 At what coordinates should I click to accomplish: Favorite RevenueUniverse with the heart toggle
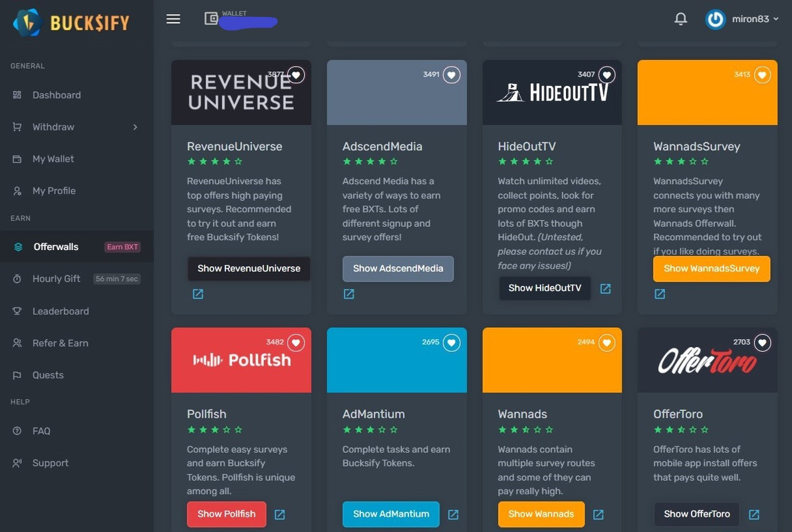[296, 75]
